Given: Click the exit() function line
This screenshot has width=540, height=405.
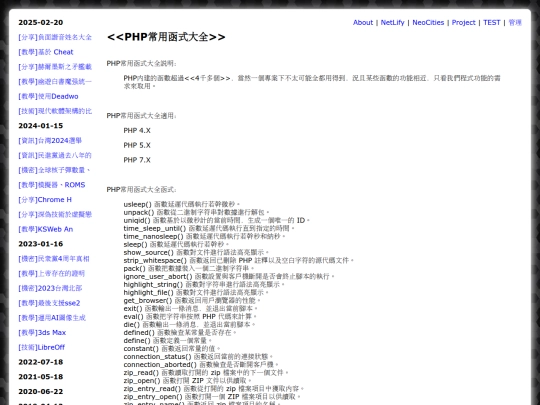Looking at the screenshot, I should click(x=190, y=308).
